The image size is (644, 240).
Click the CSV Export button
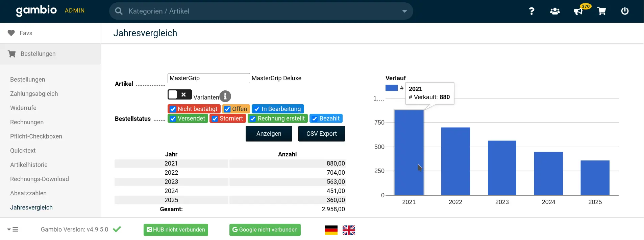pos(322,134)
